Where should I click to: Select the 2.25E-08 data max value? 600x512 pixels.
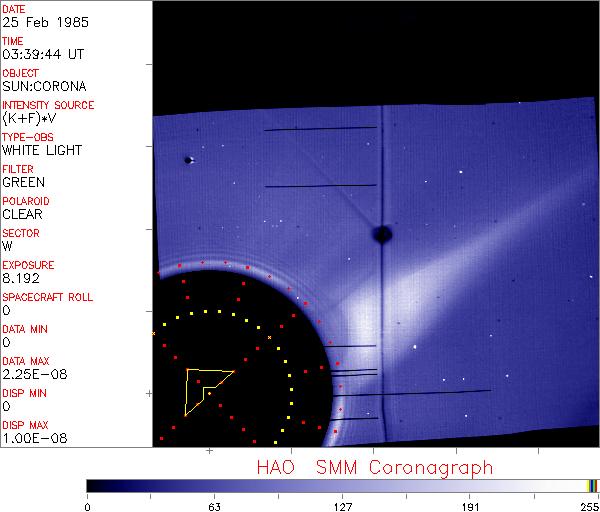point(34,374)
